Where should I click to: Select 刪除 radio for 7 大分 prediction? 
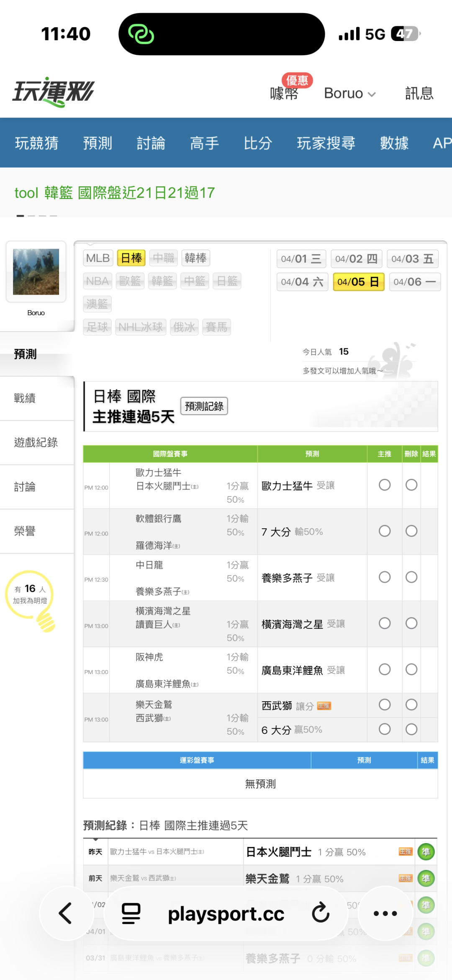pyautogui.click(x=411, y=531)
